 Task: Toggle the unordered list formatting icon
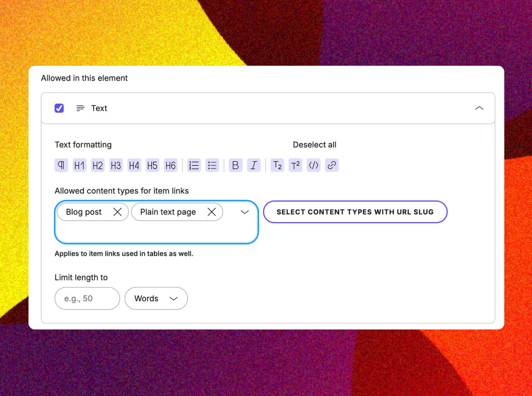(x=213, y=165)
